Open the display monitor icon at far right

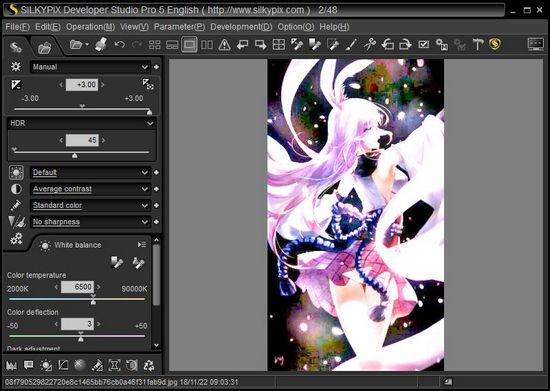click(536, 44)
